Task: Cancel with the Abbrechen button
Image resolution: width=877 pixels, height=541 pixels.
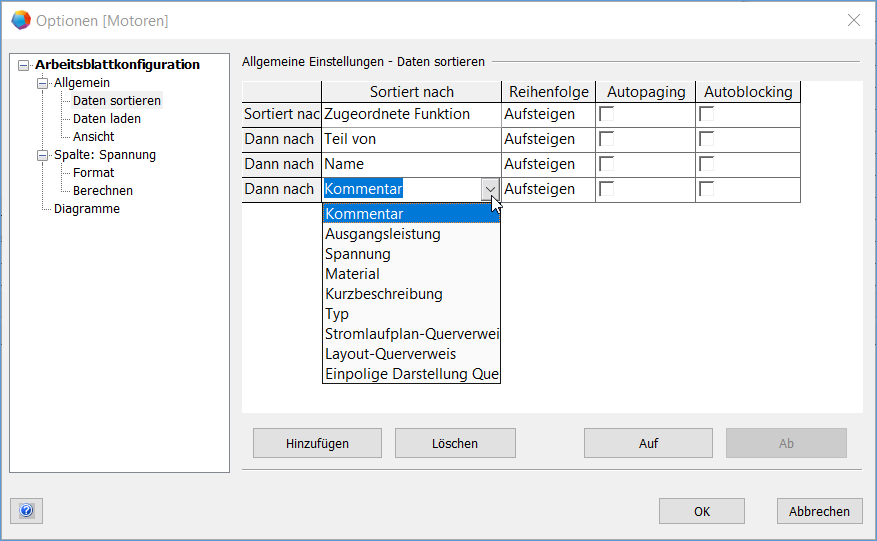Action: point(819,511)
